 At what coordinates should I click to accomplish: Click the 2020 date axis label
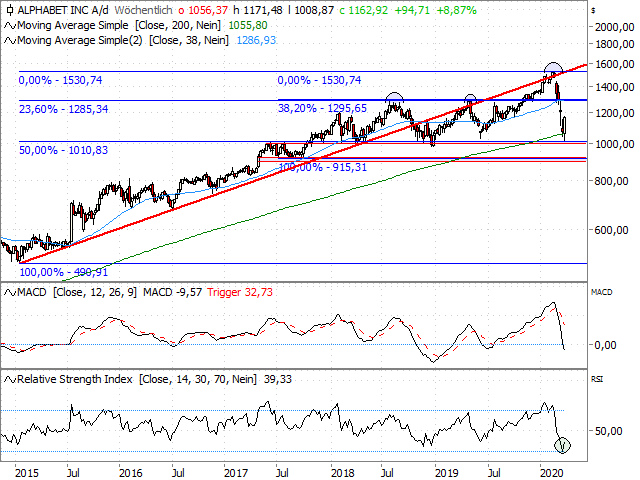[551, 473]
